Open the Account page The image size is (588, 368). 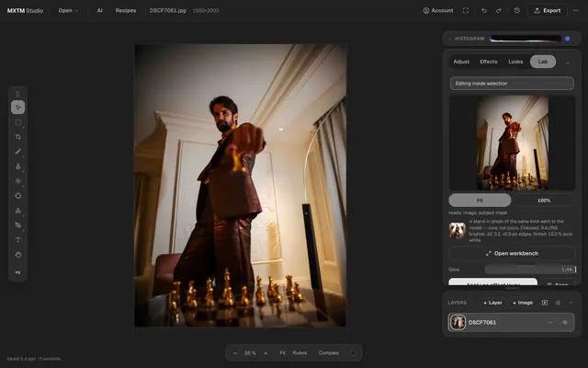click(438, 10)
